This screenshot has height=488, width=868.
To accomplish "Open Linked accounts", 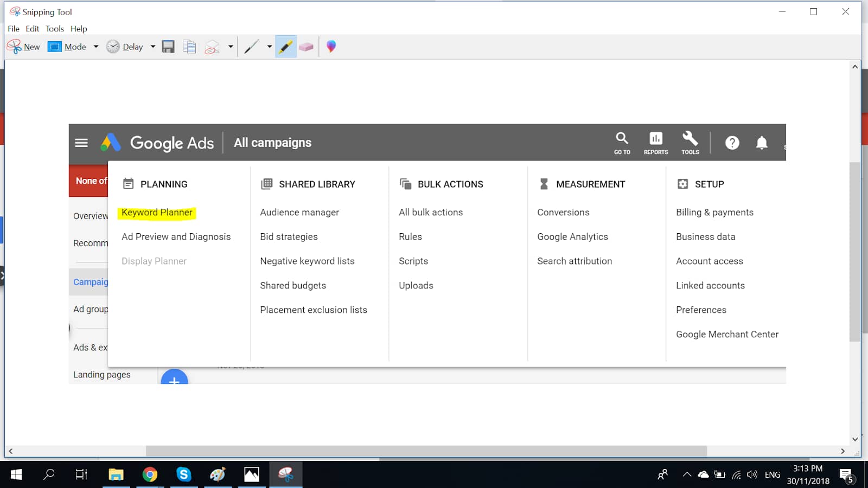I will tap(710, 286).
